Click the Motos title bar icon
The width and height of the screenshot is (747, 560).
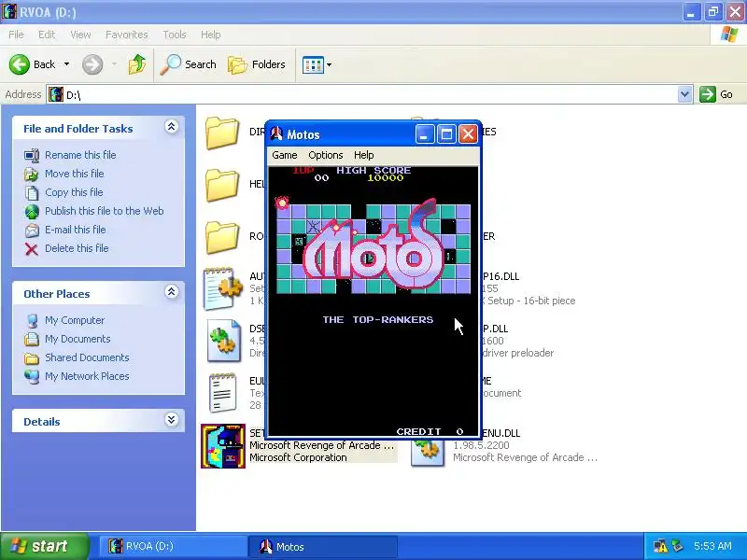coord(276,134)
